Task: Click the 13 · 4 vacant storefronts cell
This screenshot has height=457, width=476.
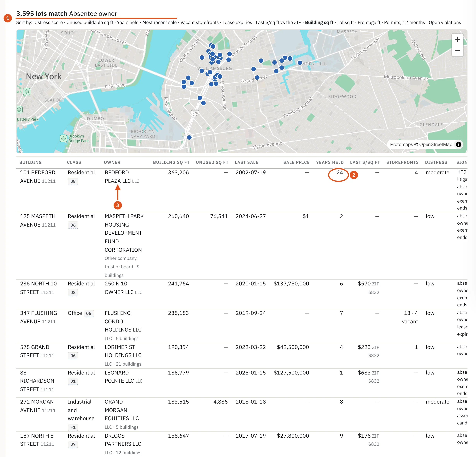Action: 410,317
